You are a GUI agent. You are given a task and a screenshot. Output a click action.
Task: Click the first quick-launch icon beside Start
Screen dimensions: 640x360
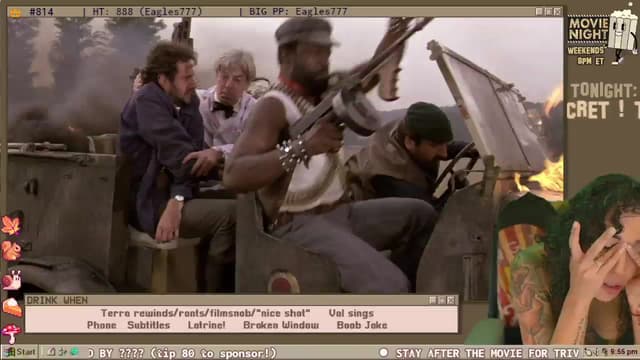pyautogui.click(x=51, y=351)
